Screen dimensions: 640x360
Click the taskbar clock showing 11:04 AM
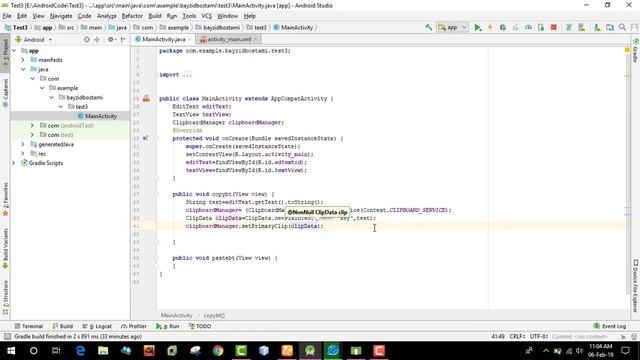(x=601, y=351)
